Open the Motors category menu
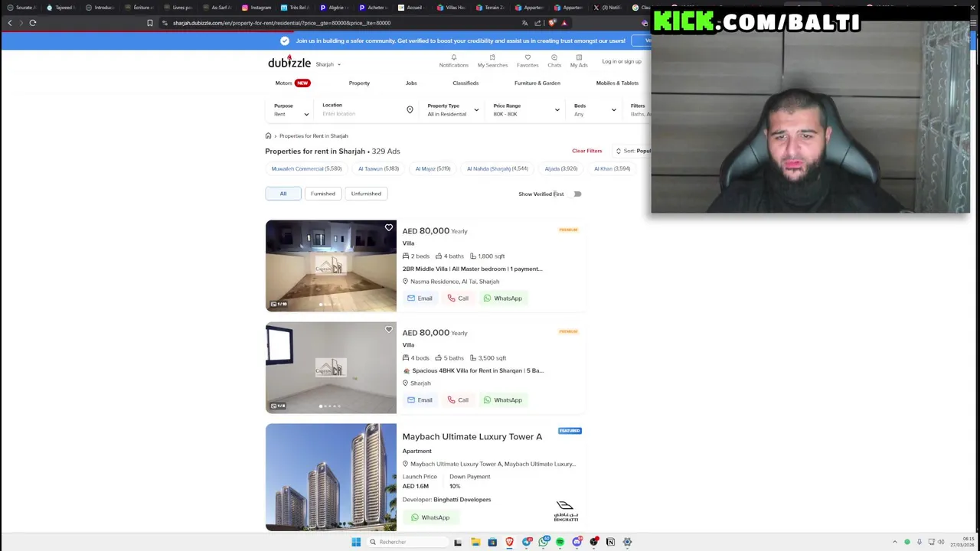This screenshot has height=551, width=980. pyautogui.click(x=292, y=83)
